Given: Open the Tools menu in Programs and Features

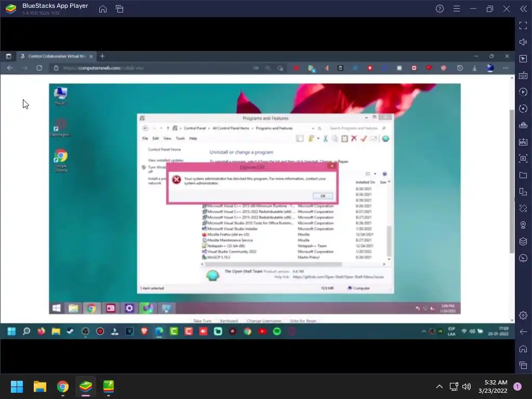Looking at the screenshot, I should pyautogui.click(x=180, y=138).
